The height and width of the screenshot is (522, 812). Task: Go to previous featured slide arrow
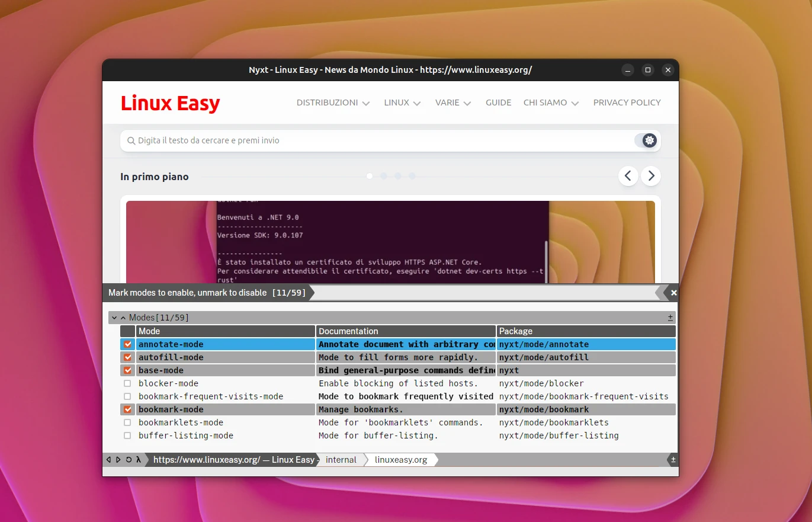coord(628,176)
